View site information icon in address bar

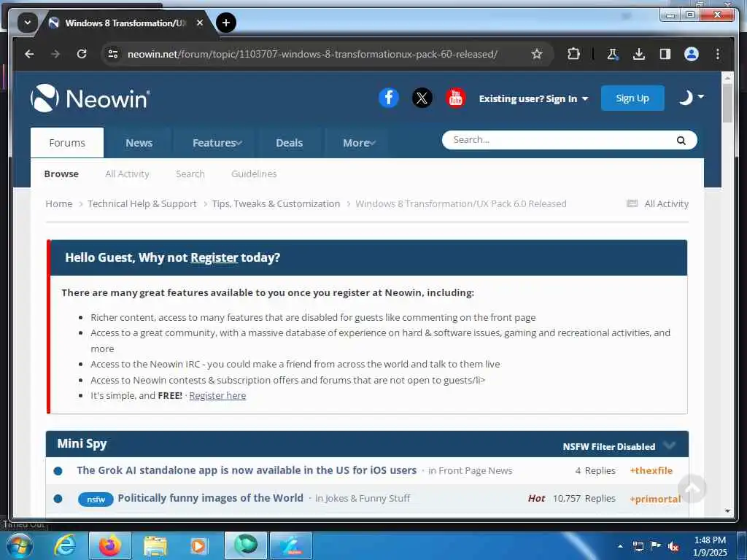point(113,54)
